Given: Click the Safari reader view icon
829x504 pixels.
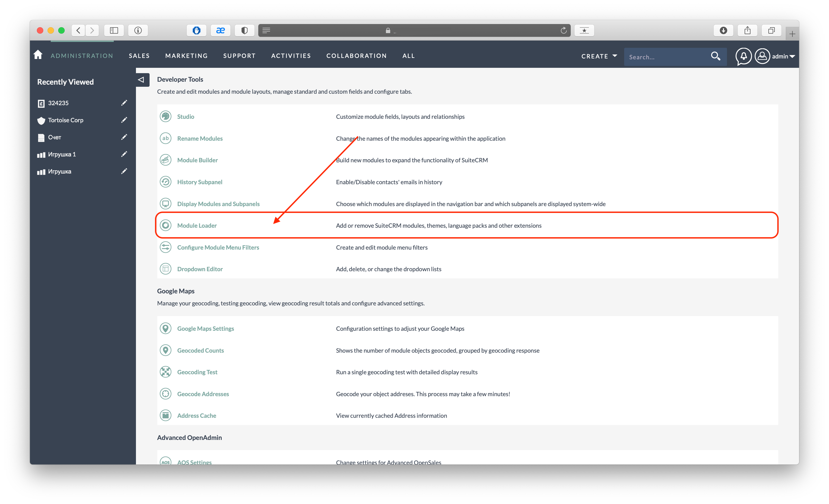Looking at the screenshot, I should point(266,31).
